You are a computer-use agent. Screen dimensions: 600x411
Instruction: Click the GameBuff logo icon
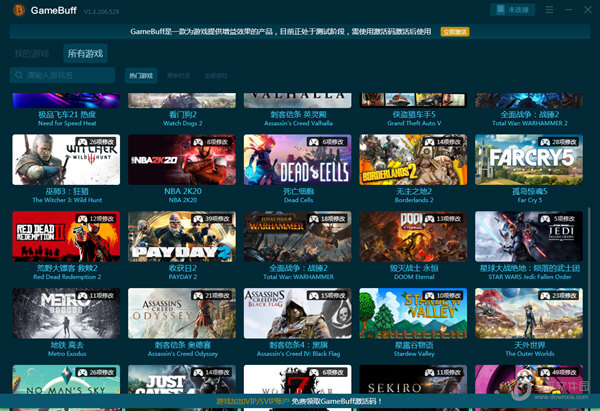[19, 10]
